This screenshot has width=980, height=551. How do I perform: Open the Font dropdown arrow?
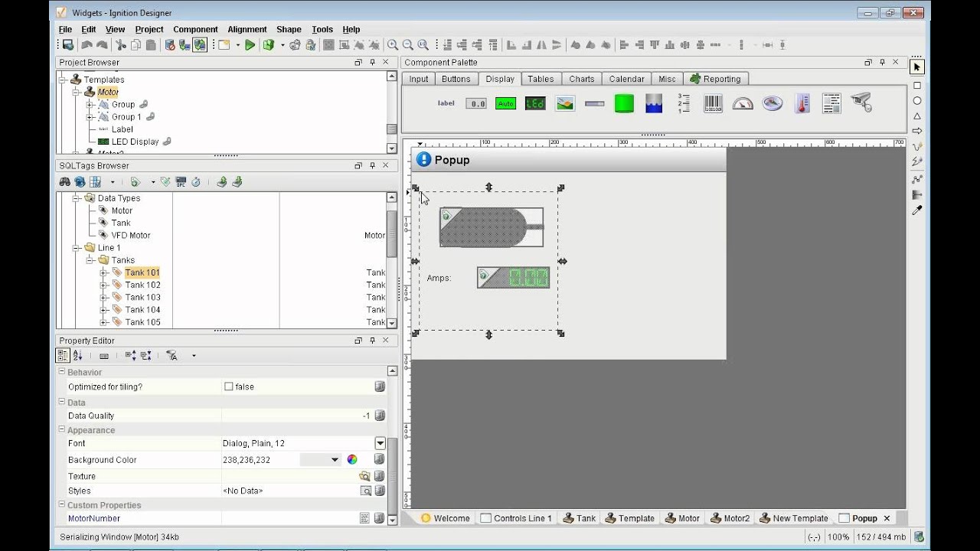tap(380, 443)
